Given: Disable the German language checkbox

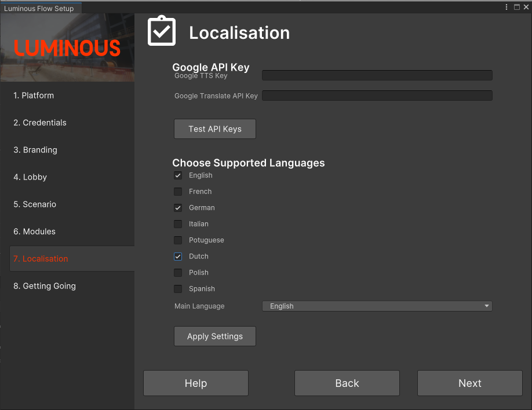Looking at the screenshot, I should pyautogui.click(x=178, y=208).
